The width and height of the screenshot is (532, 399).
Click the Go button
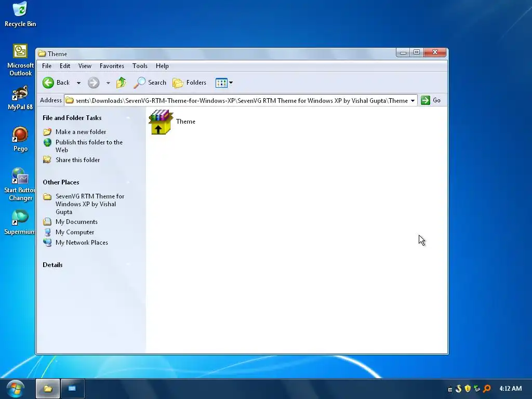click(x=431, y=100)
